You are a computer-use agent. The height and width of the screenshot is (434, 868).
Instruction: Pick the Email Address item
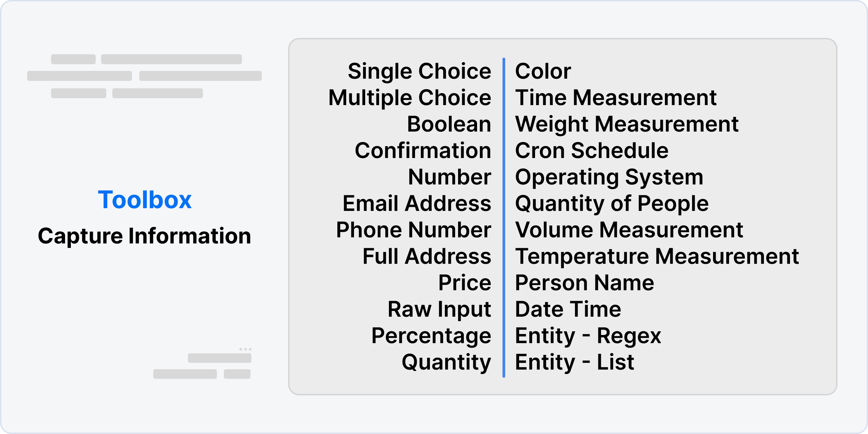[x=417, y=203]
